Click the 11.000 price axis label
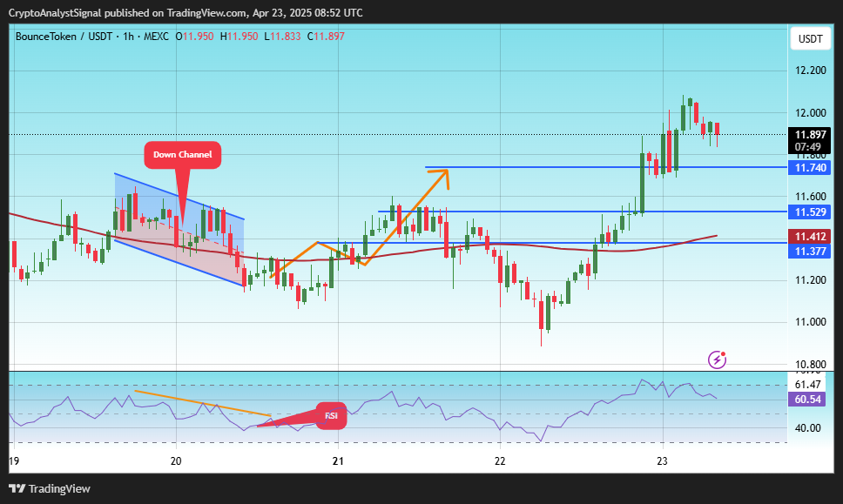The width and height of the screenshot is (843, 504). tap(810, 322)
